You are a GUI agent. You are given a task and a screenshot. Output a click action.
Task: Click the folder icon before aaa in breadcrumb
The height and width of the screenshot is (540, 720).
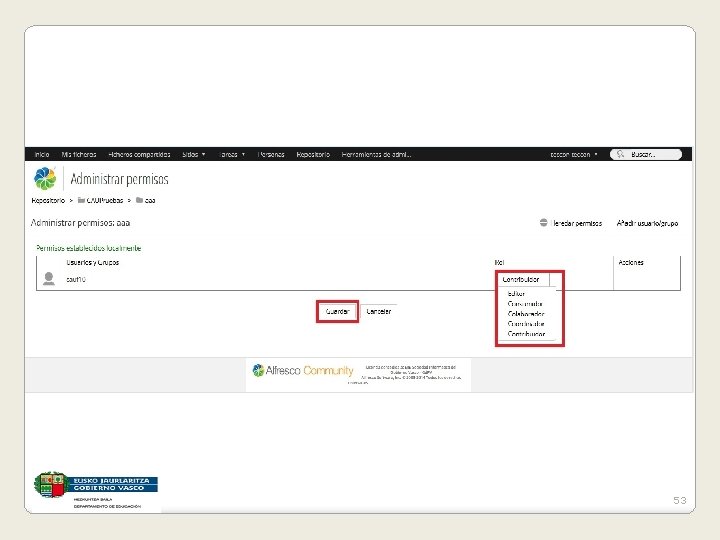coord(140,200)
